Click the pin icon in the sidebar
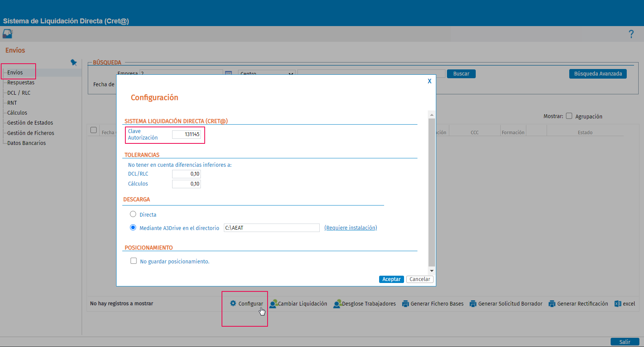The image size is (644, 347). tap(74, 62)
